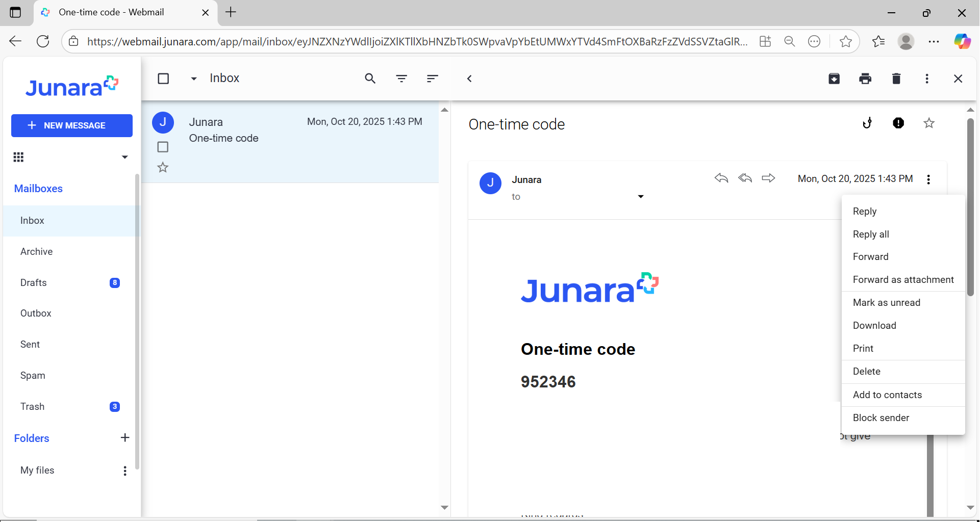Go back using the browser's back arrow
Viewport: 980px width, 522px height.
click(15, 41)
